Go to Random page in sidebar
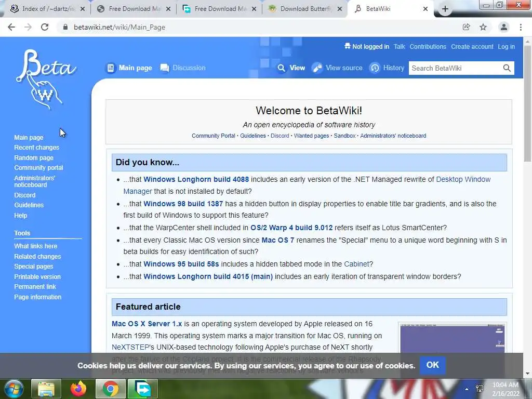This screenshot has height=399, width=532. click(x=34, y=158)
